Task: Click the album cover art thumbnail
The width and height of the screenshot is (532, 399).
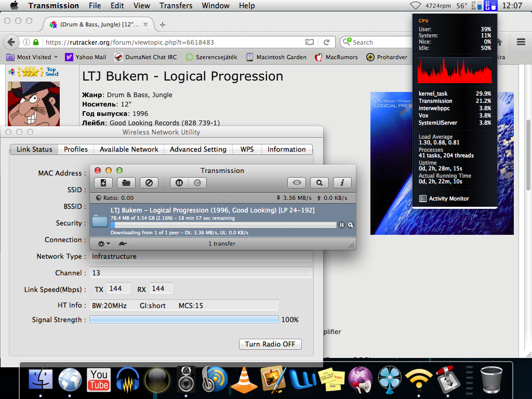Action: click(442, 163)
